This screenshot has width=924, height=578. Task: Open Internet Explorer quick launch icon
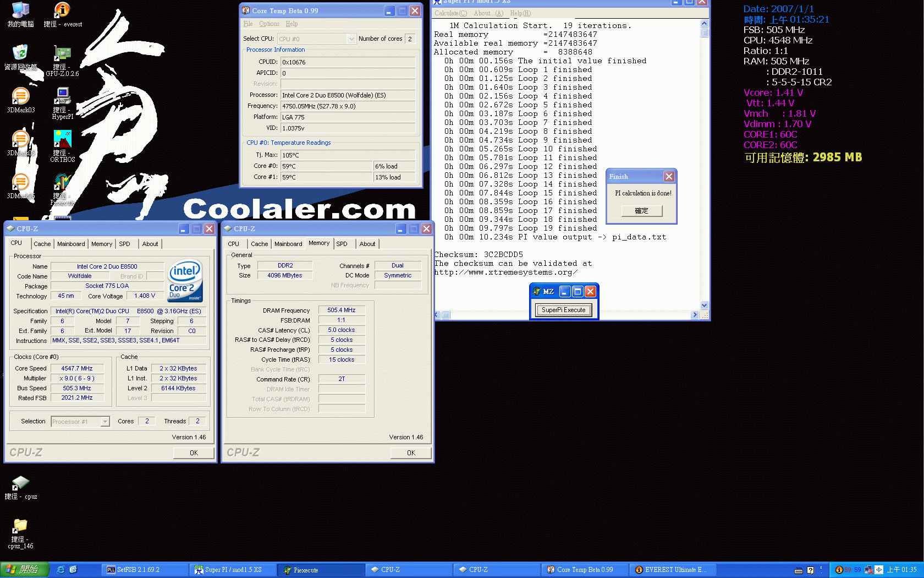[x=61, y=570]
